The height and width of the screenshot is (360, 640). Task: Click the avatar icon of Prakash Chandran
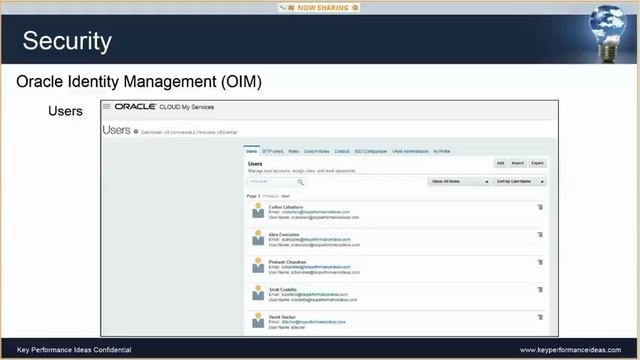258,265
